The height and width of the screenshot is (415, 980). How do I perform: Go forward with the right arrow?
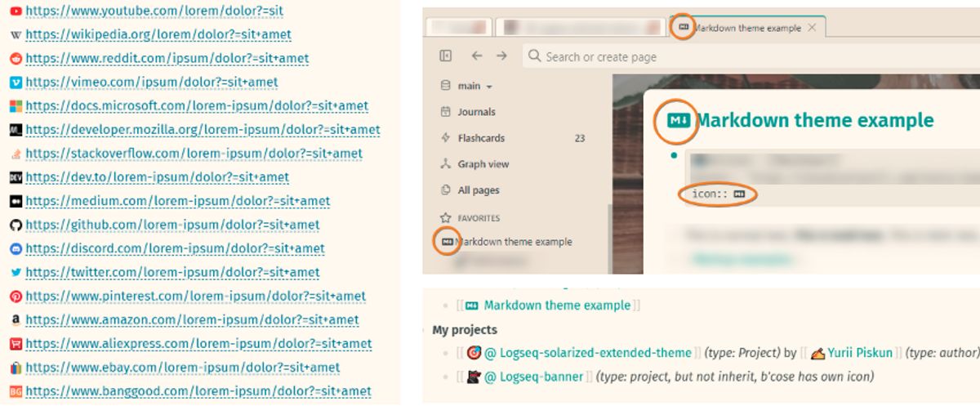tap(501, 56)
